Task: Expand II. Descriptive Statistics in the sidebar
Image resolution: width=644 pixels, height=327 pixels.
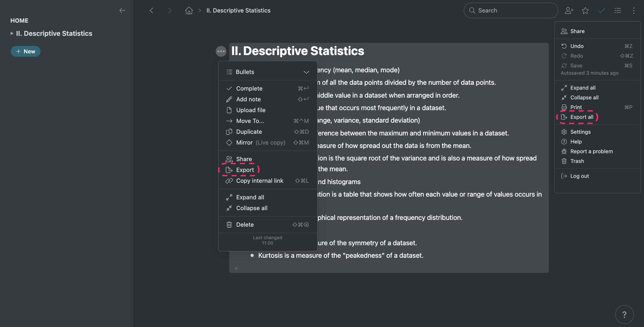Action: (12, 33)
